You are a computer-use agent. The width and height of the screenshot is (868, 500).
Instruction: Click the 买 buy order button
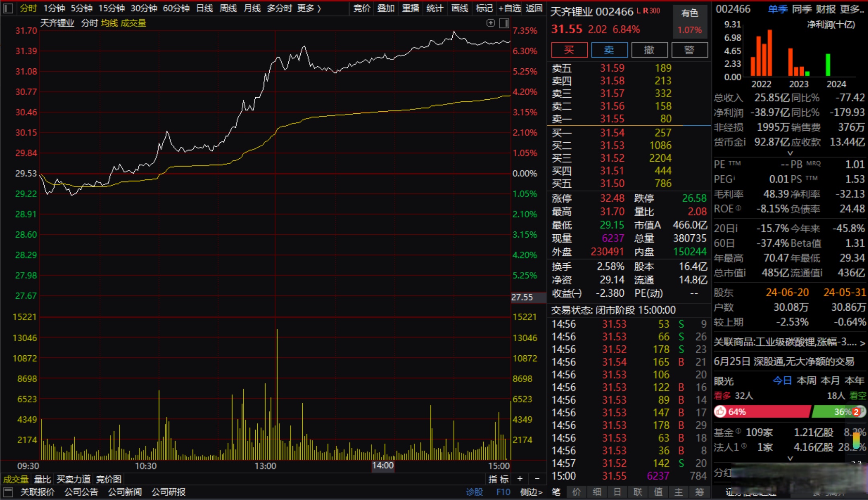pyautogui.click(x=569, y=50)
